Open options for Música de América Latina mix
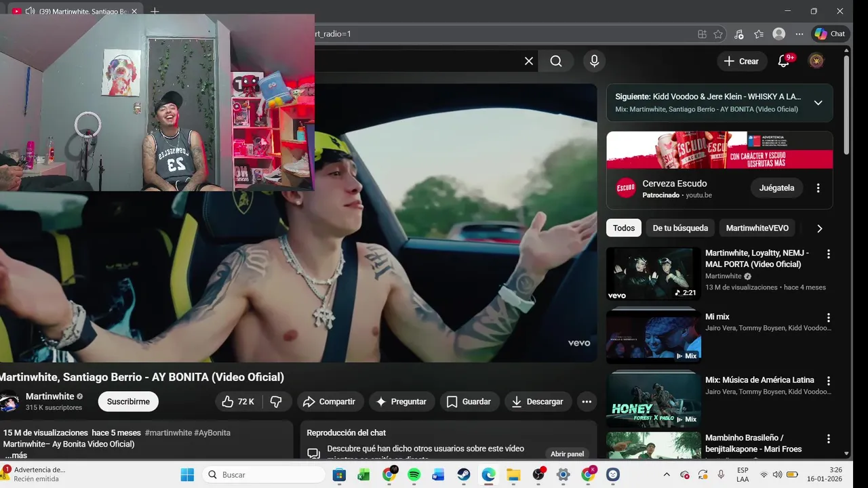Image resolution: width=868 pixels, height=488 pixels. pyautogui.click(x=828, y=381)
